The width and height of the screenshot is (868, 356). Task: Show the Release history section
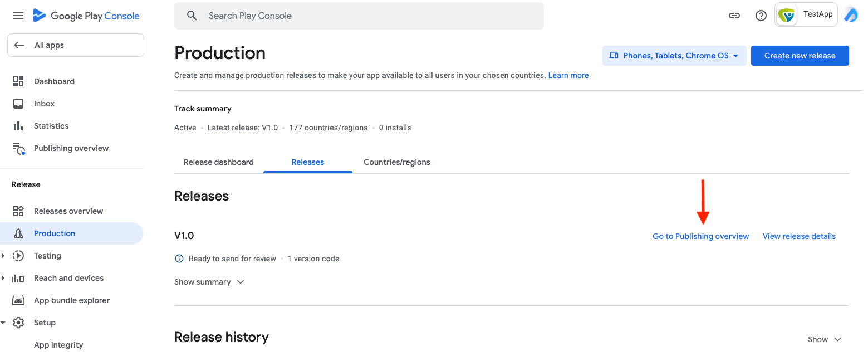(824, 339)
